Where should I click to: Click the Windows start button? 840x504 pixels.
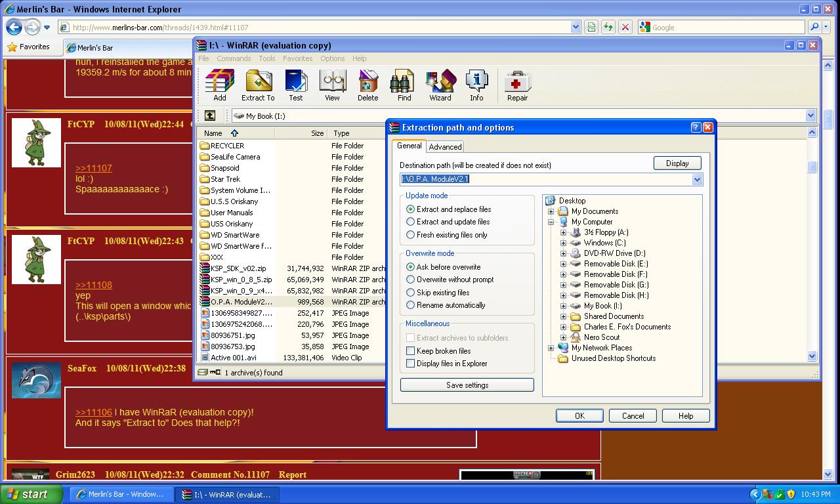tap(31, 494)
